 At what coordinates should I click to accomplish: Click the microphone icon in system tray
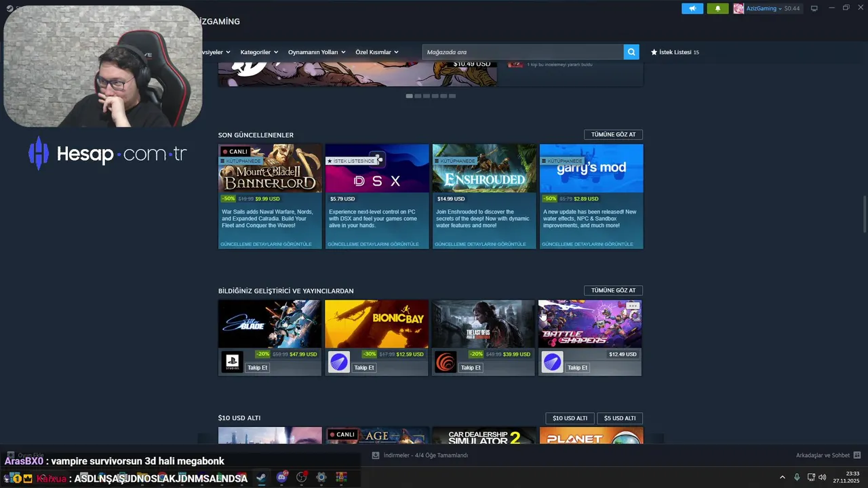(x=797, y=477)
